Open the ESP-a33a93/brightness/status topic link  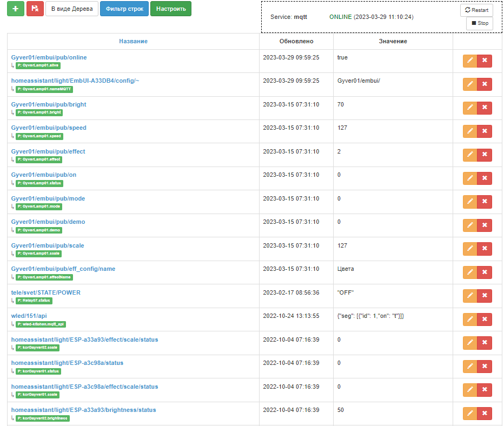[x=84, y=410]
